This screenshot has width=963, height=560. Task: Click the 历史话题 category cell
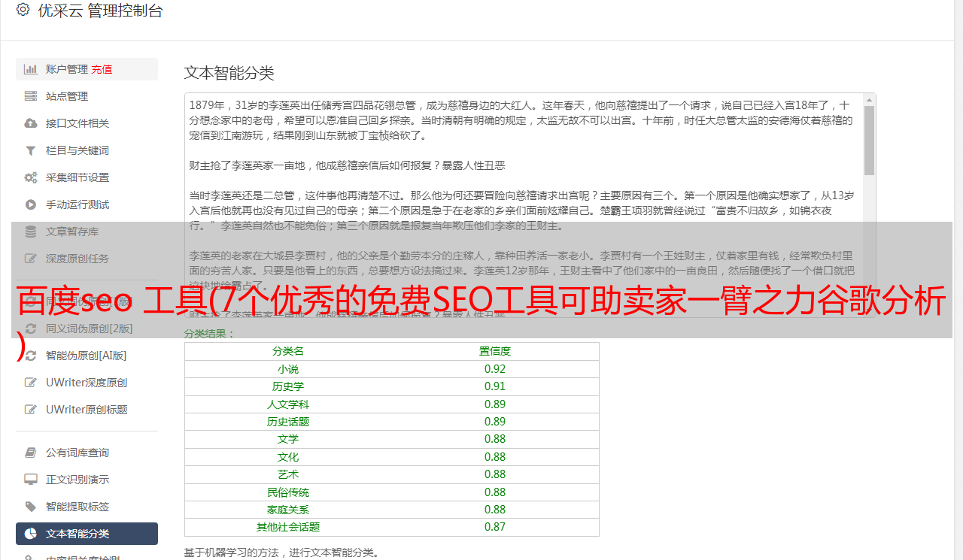click(288, 422)
